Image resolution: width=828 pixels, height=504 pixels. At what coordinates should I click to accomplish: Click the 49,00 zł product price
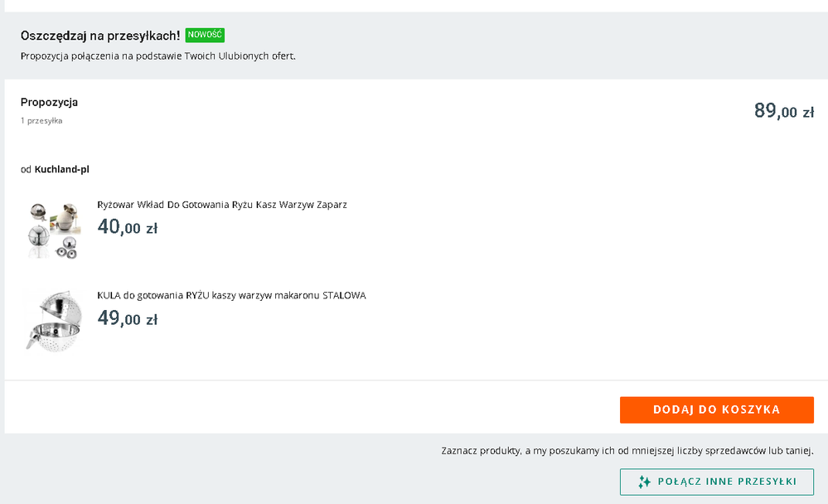[x=127, y=318]
